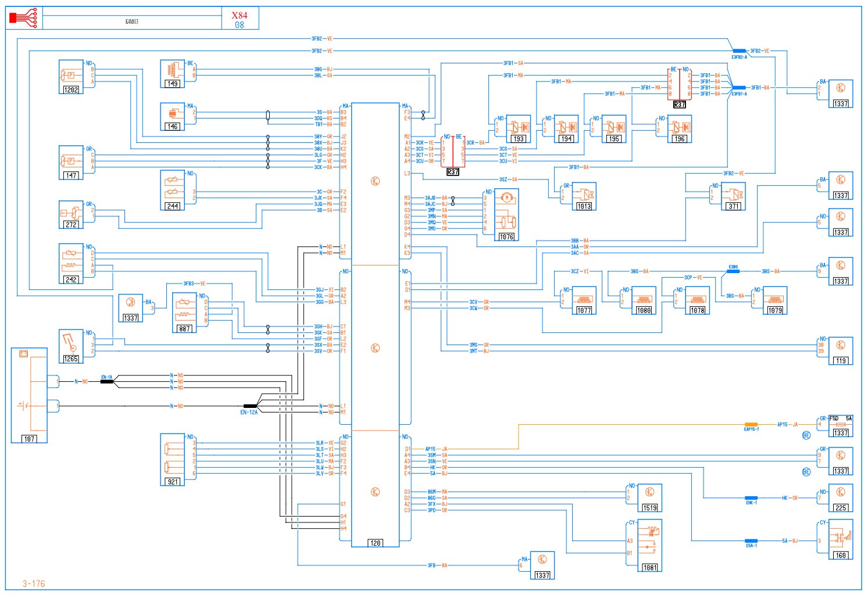Select component 119 symbol
This screenshot has height=595, width=868.
[x=841, y=350]
